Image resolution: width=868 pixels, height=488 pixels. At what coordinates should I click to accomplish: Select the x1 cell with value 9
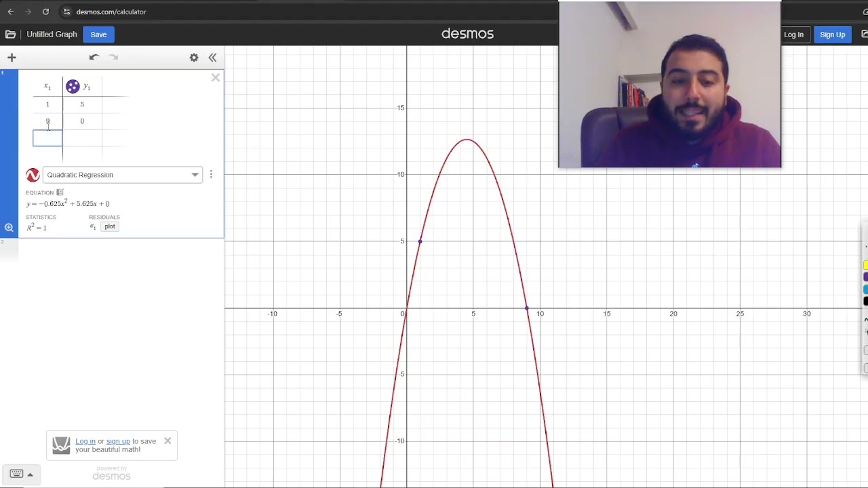click(47, 121)
